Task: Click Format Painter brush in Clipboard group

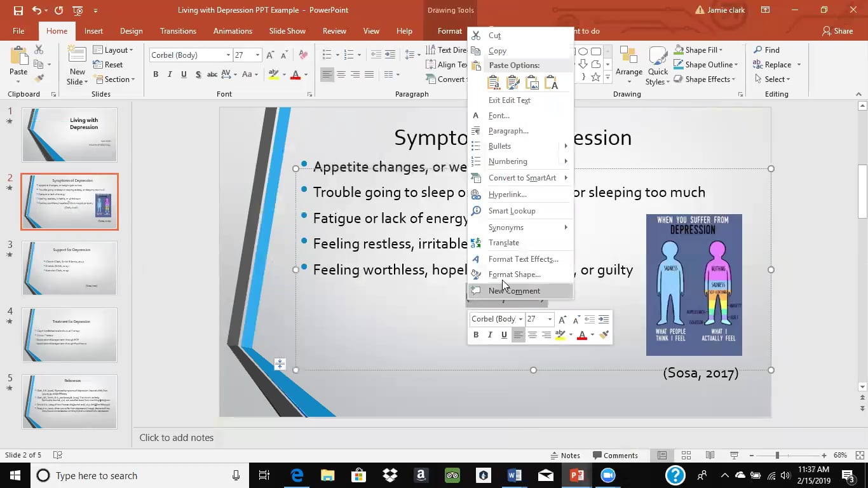Action: click(x=39, y=79)
